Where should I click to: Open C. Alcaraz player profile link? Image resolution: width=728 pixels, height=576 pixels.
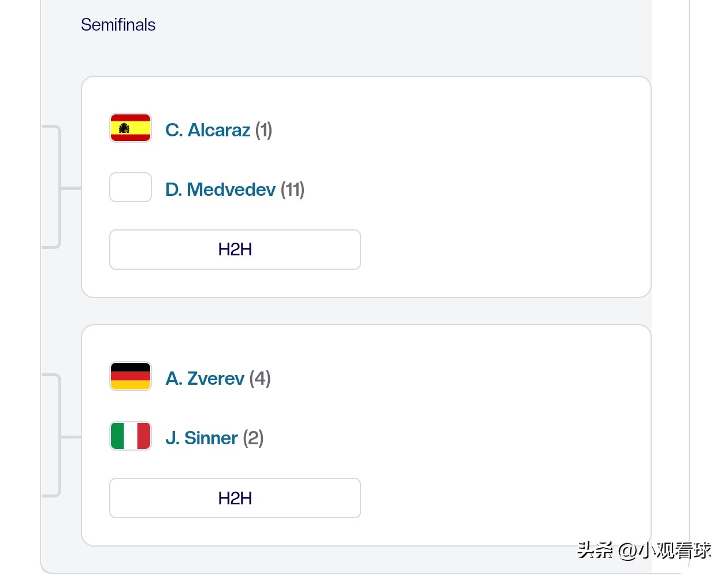click(x=207, y=130)
